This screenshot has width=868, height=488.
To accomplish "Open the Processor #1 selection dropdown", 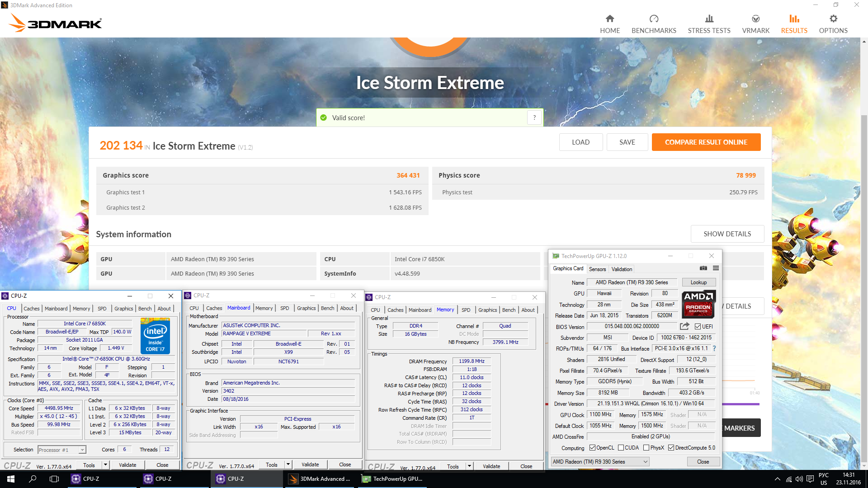I will (x=62, y=450).
